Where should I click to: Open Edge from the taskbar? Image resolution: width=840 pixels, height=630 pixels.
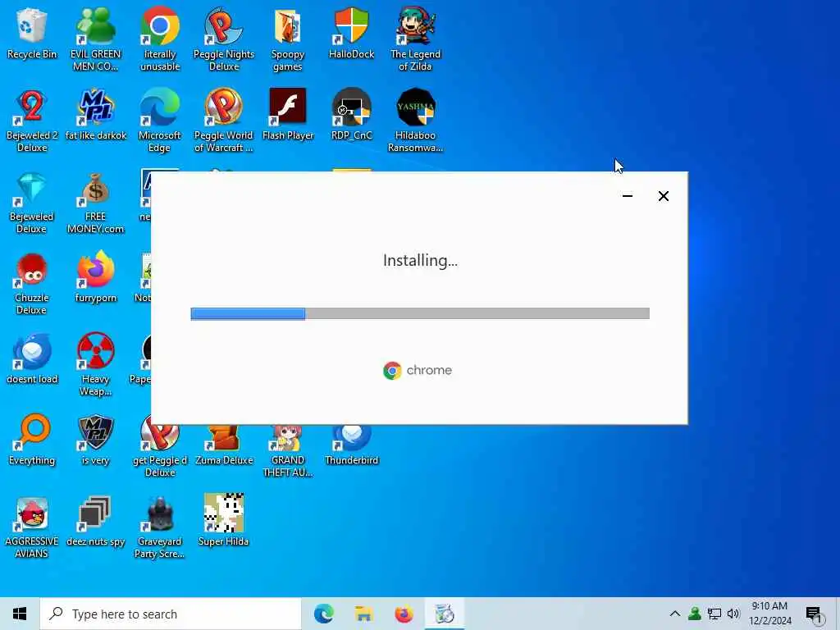click(x=323, y=614)
